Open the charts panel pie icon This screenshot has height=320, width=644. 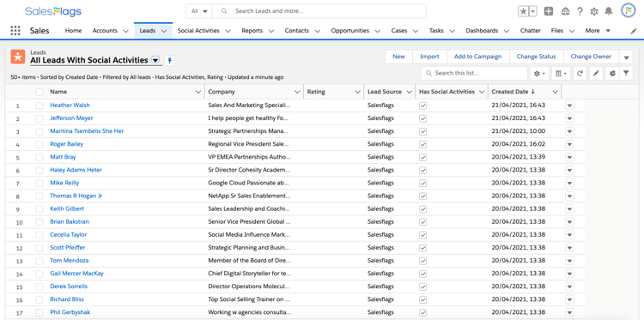pos(612,74)
